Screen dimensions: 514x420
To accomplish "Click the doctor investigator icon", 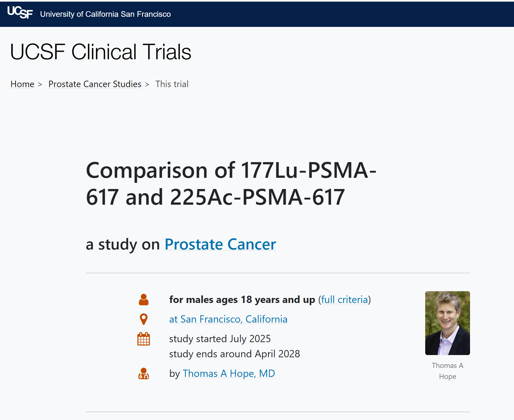I will click(x=144, y=374).
